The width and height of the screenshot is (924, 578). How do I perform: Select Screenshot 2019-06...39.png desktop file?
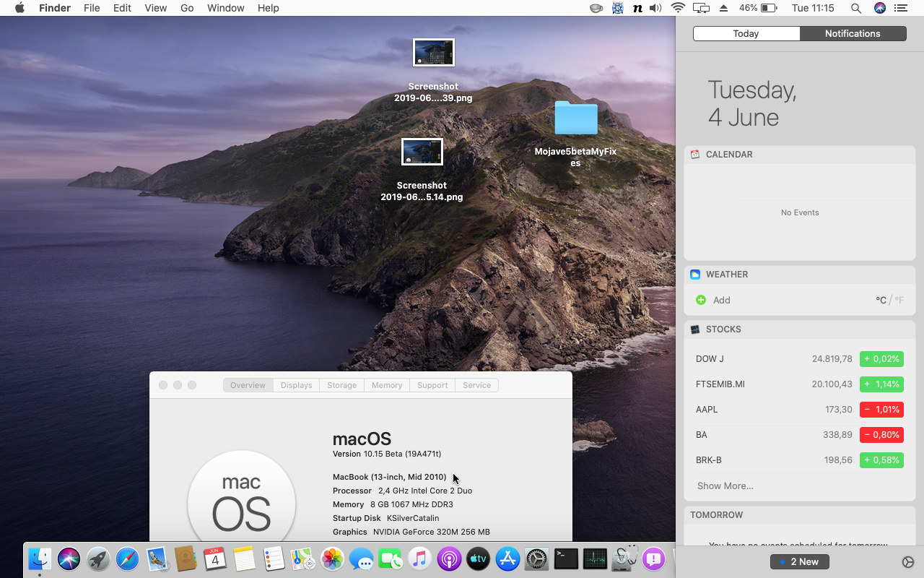tap(433, 70)
